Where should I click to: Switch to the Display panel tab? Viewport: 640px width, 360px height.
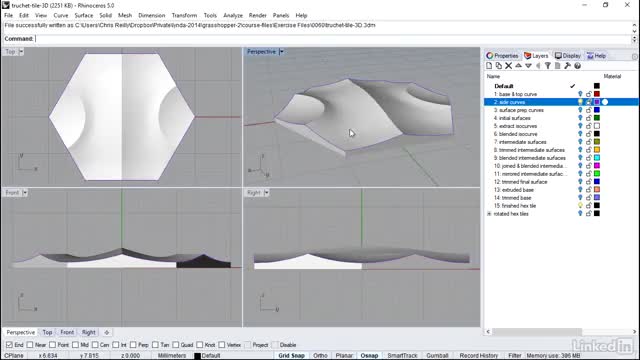point(568,56)
